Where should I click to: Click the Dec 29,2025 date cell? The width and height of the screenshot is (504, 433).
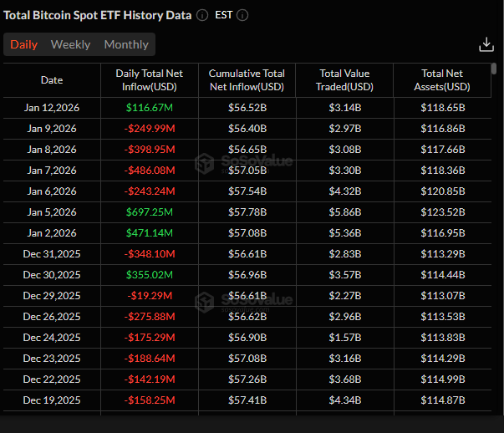point(52,296)
